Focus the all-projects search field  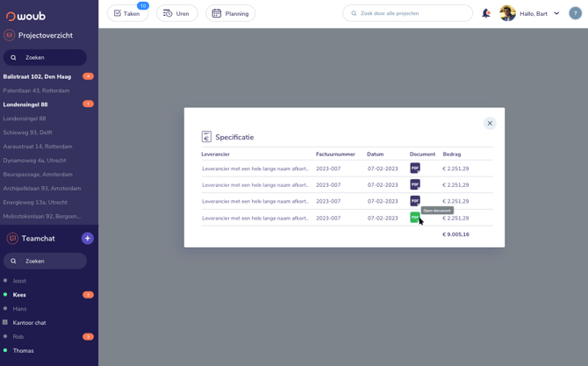pyautogui.click(x=407, y=13)
